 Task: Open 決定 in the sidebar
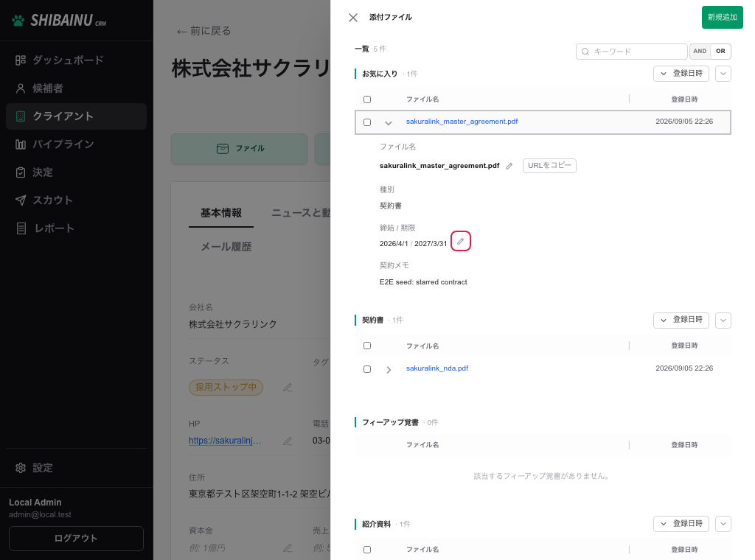pos(76,172)
